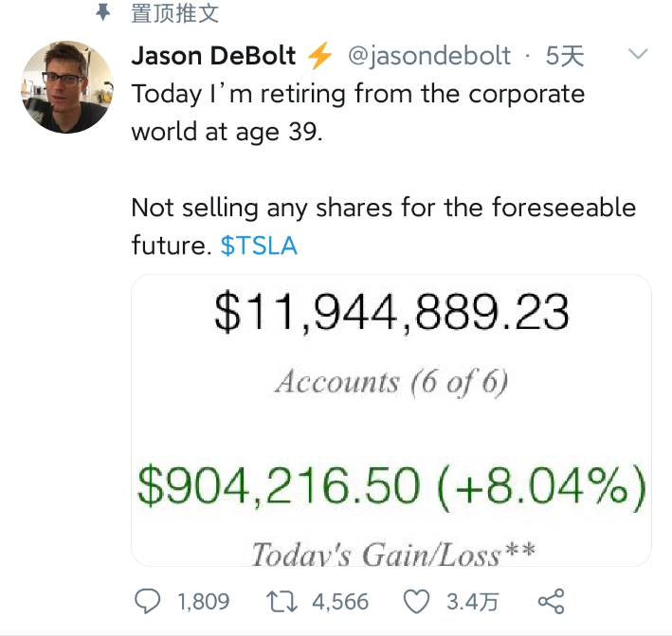672x636 pixels.
Task: Click the reply speech bubble icon
Action: click(x=149, y=601)
